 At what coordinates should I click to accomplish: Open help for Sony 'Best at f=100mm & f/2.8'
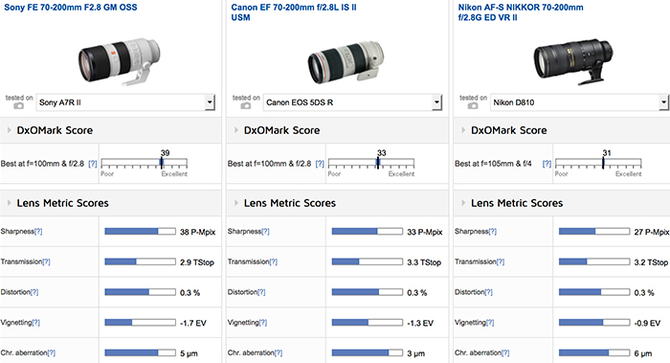pos(93,164)
